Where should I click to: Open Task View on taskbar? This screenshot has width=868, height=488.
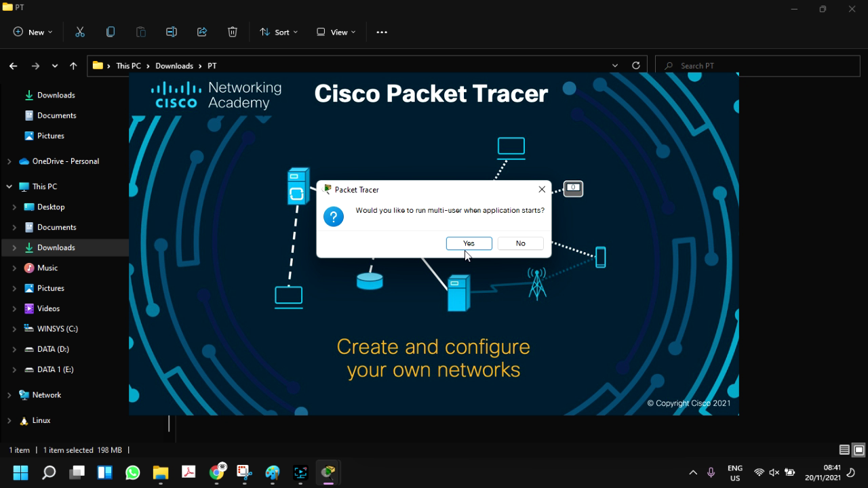77,472
